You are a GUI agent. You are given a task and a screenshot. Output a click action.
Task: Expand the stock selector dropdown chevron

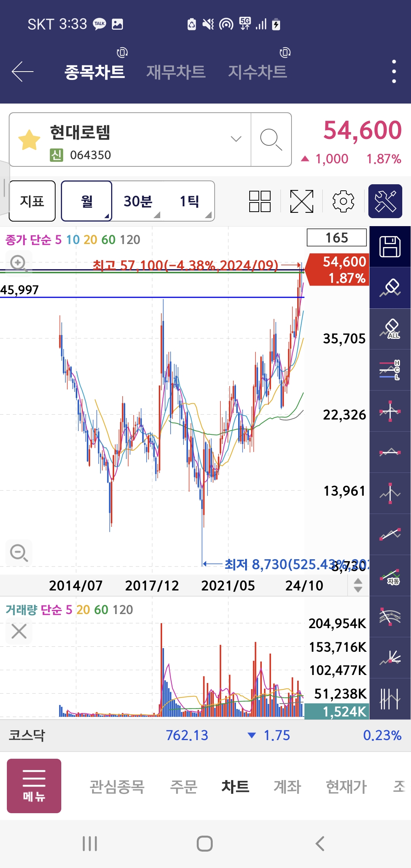(x=236, y=139)
